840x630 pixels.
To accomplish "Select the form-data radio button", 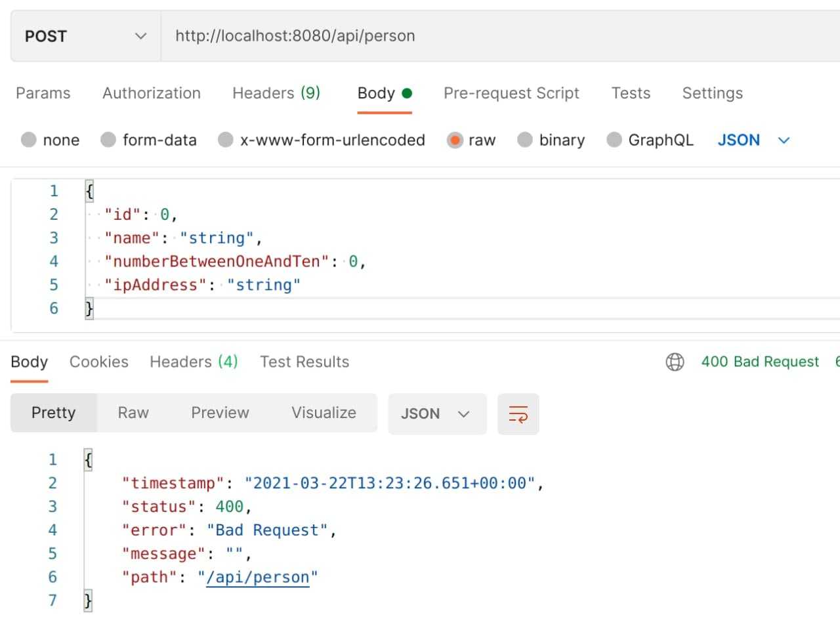I will click(108, 140).
